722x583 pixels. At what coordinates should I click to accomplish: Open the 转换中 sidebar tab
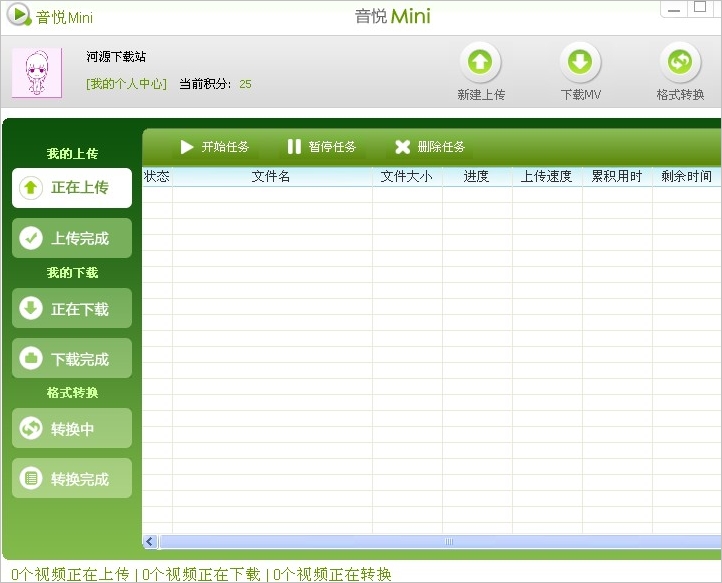(72, 428)
